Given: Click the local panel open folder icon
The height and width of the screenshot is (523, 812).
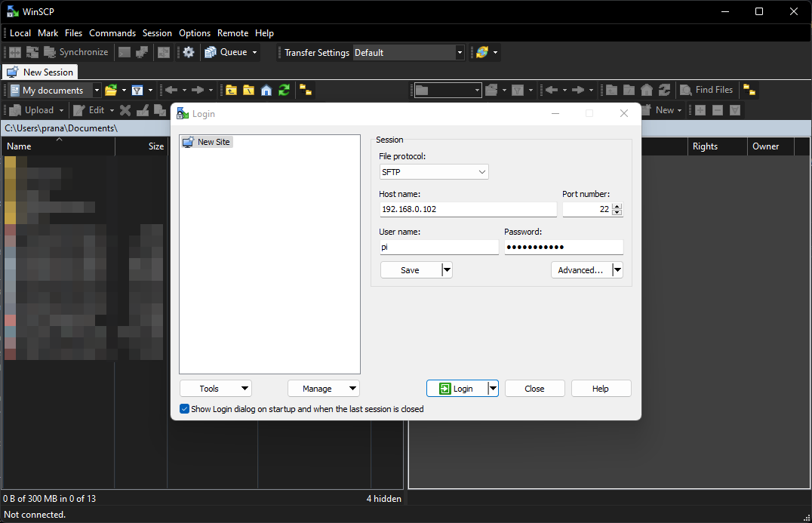Looking at the screenshot, I should [111, 91].
